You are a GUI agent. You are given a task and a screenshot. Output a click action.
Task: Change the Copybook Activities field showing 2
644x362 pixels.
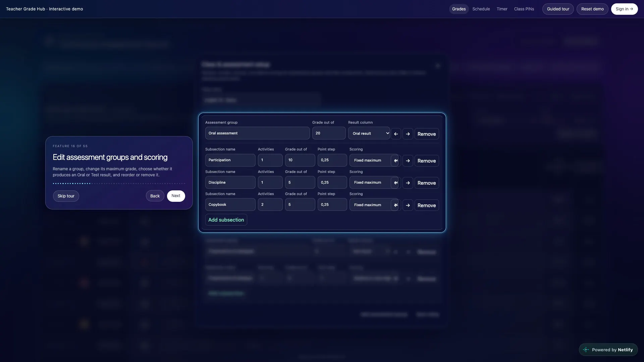click(270, 204)
